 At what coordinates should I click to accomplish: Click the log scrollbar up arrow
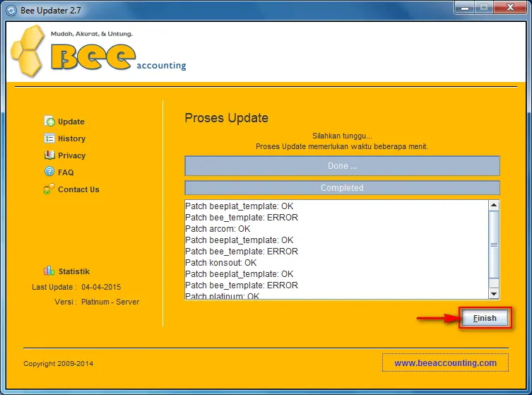pyautogui.click(x=494, y=205)
